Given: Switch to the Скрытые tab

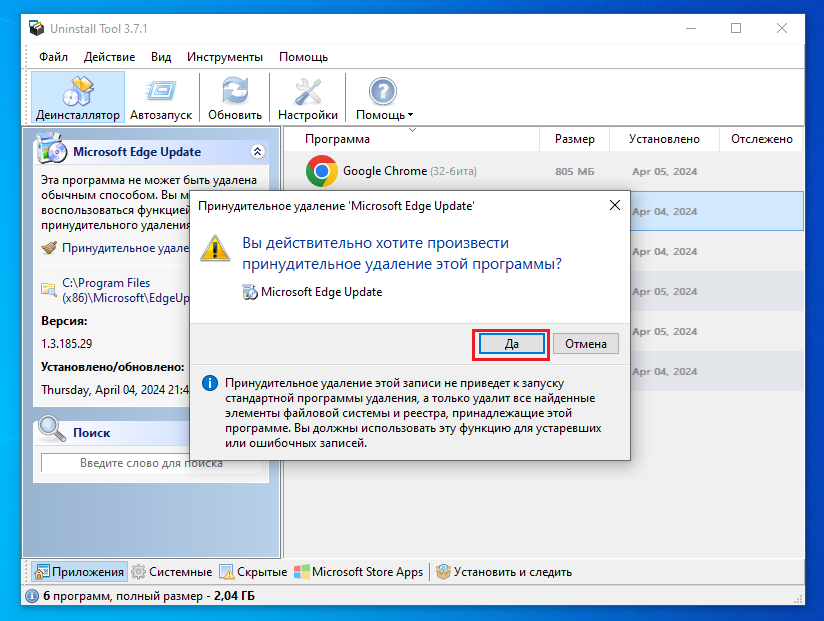Looking at the screenshot, I should (254, 572).
